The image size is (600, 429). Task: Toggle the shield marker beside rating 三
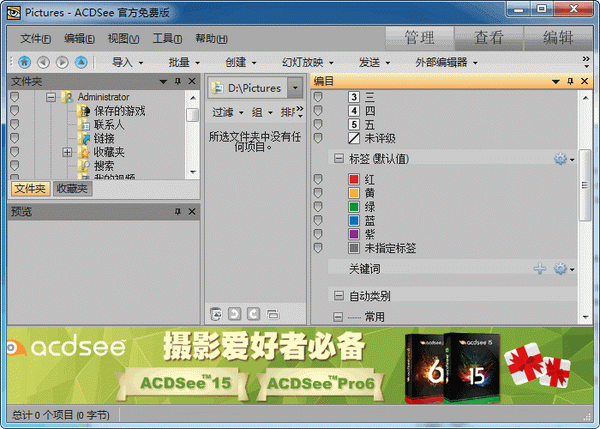point(318,97)
